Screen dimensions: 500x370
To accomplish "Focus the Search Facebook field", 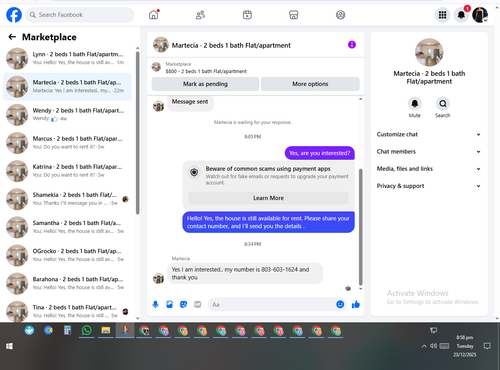I will (x=80, y=15).
